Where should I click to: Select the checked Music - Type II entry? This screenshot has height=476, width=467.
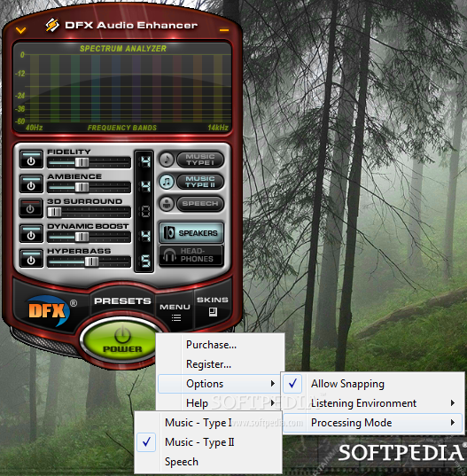point(208,442)
